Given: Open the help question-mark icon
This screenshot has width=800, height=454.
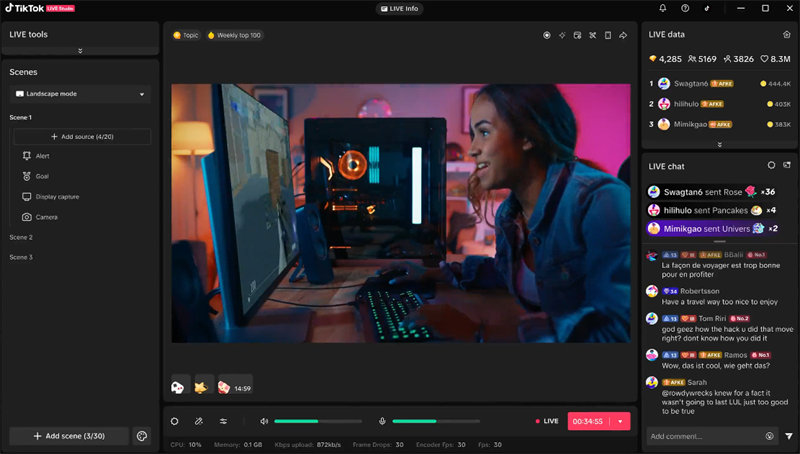Looking at the screenshot, I should pyautogui.click(x=685, y=8).
